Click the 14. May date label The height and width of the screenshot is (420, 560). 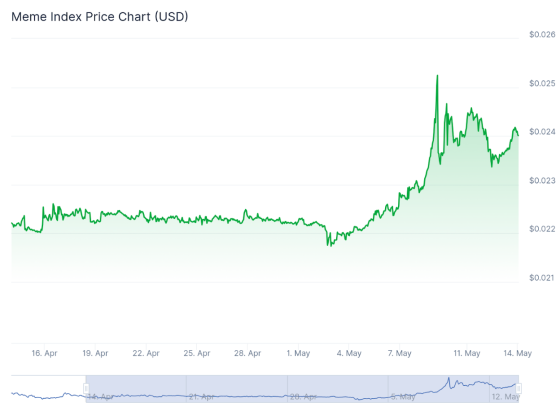point(518,353)
